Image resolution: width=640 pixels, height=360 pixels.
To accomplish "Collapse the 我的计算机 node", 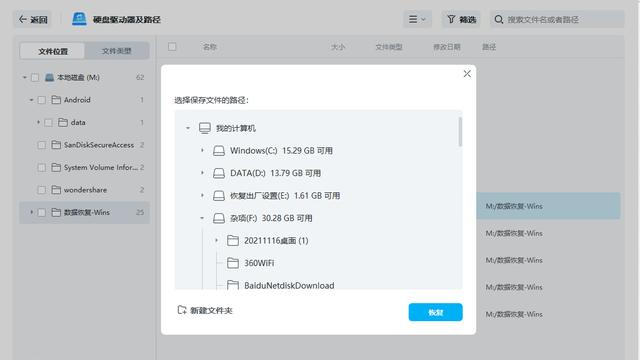I will [x=188, y=128].
